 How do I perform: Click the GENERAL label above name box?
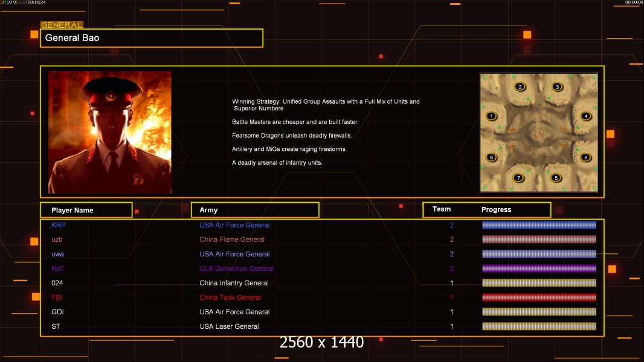point(62,25)
